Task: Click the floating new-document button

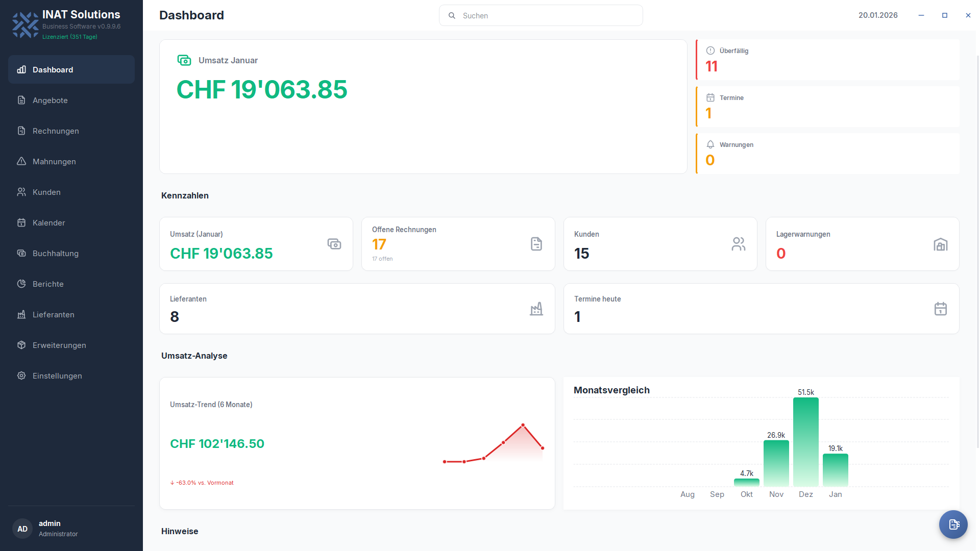Action: 953,524
